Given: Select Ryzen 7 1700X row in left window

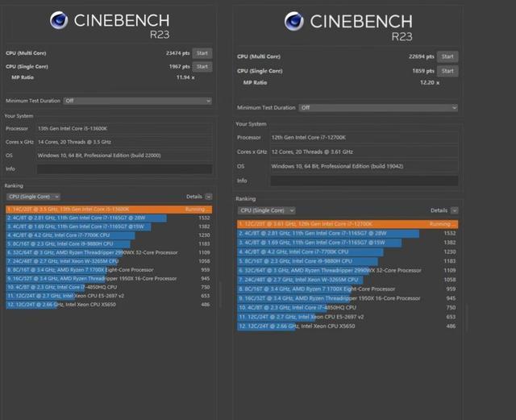Looking at the screenshot, I should [109, 270].
